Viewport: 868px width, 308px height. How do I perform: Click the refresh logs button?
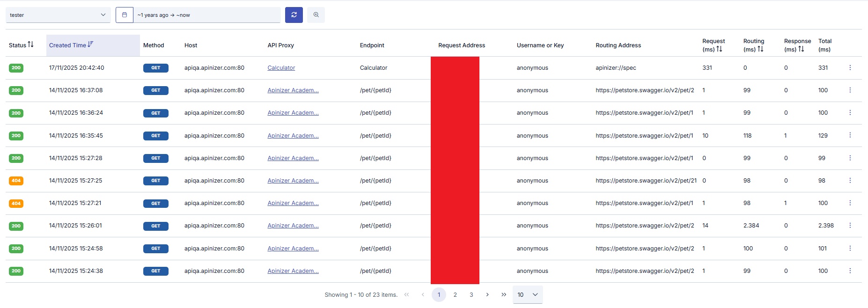pyautogui.click(x=294, y=15)
